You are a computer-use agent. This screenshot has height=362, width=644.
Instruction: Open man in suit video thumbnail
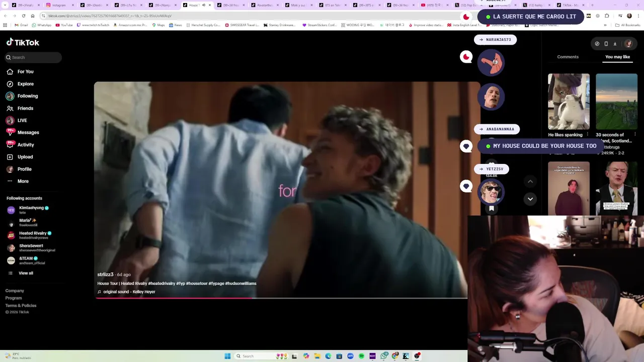616,189
